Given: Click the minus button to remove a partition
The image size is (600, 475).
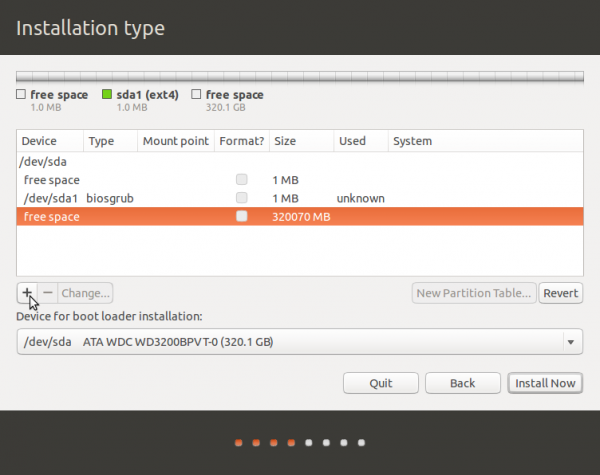Looking at the screenshot, I should click(x=47, y=293).
